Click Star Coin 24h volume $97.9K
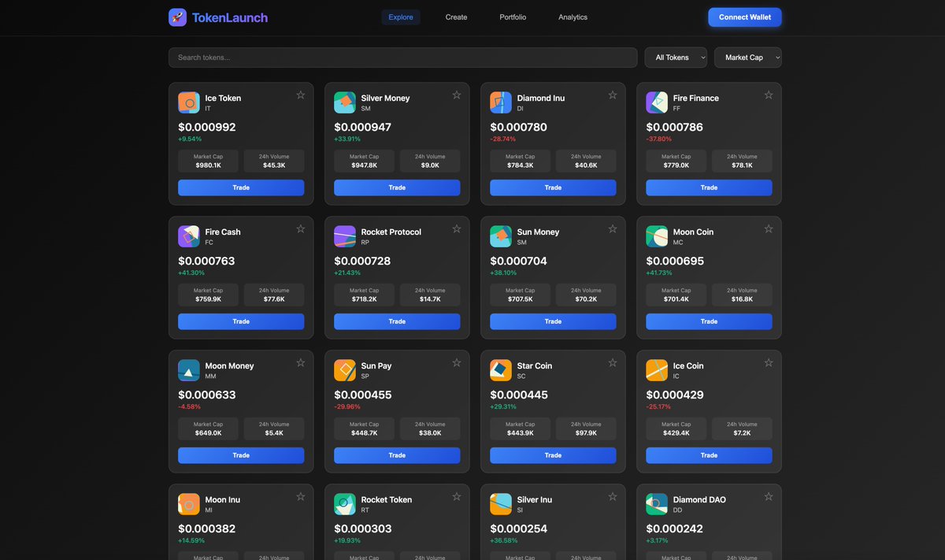The image size is (945, 560). (x=586, y=433)
